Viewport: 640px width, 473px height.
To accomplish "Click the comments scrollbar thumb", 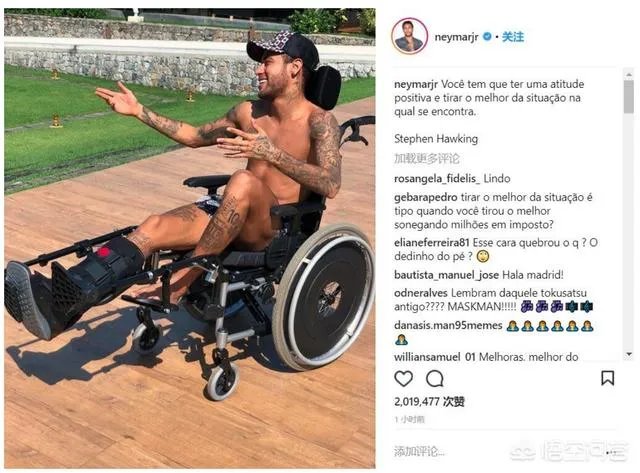I will click(x=629, y=96).
